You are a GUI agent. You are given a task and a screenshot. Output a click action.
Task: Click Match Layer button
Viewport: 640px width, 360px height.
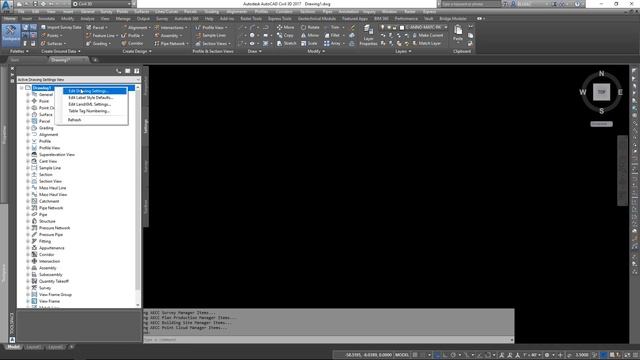[427, 43]
